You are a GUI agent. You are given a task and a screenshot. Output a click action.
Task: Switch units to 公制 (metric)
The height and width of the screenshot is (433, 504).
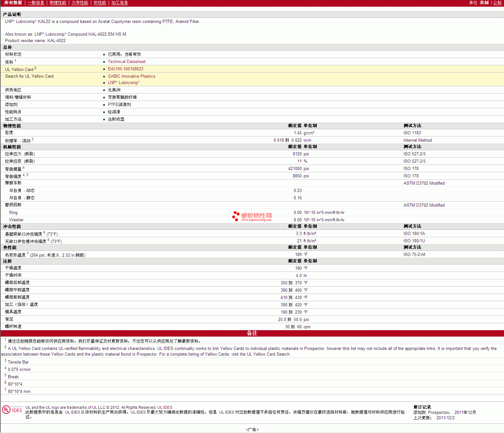[497, 3]
